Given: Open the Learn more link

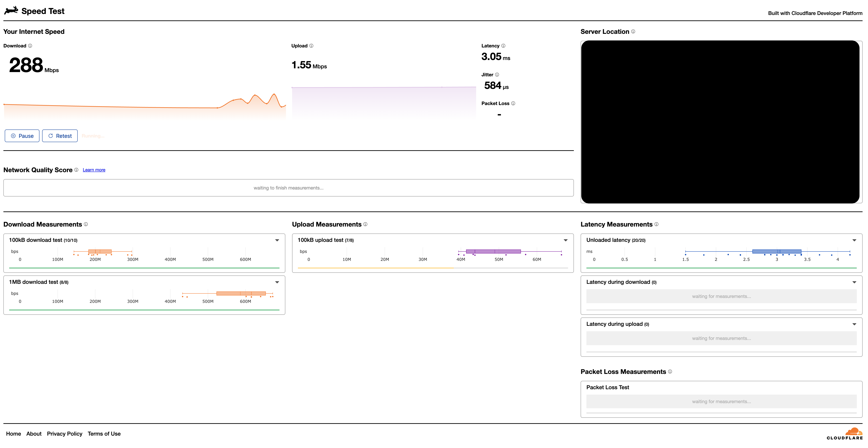Looking at the screenshot, I should pos(94,170).
